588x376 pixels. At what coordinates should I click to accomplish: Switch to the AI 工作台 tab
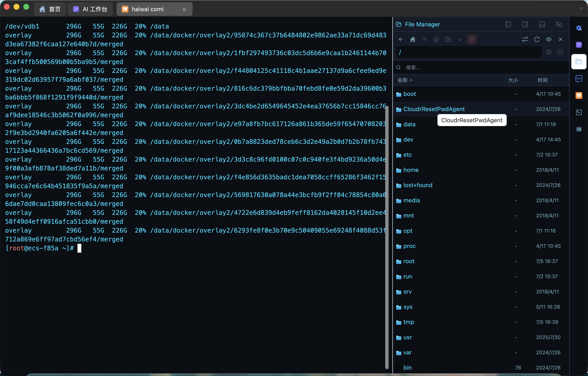click(90, 9)
